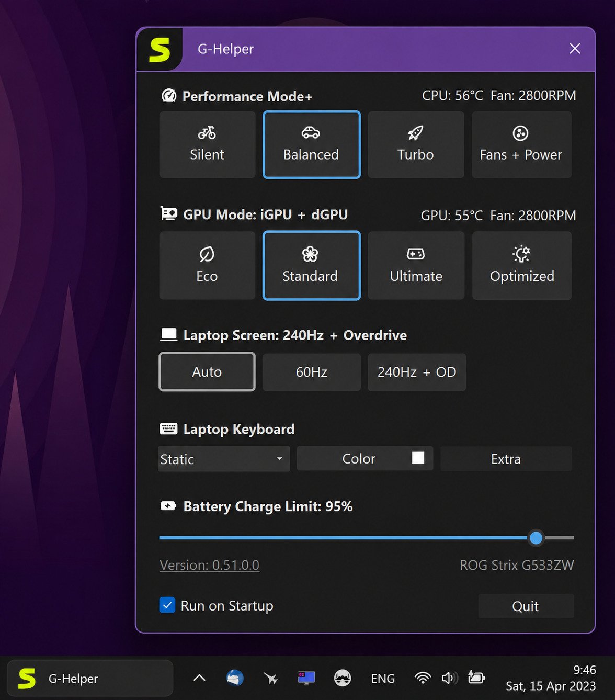The width and height of the screenshot is (615, 700).
Task: Click the Laptop Keyboard icon
Action: tap(168, 428)
